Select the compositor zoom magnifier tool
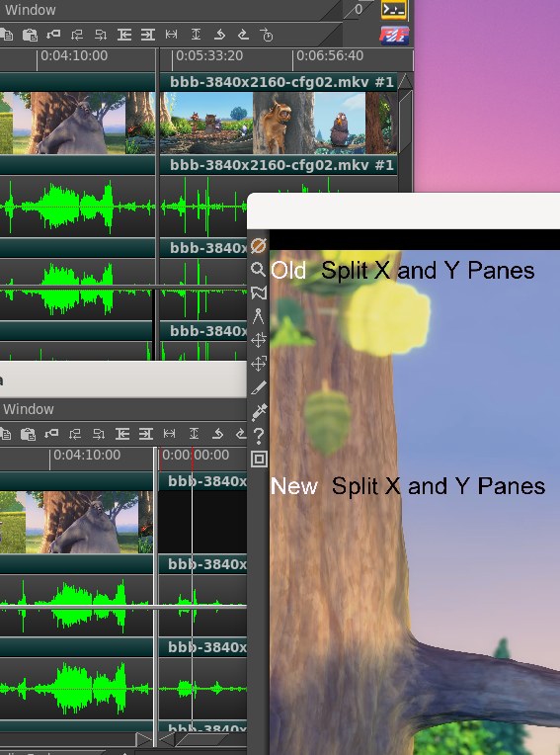The image size is (560, 755). pyautogui.click(x=259, y=269)
